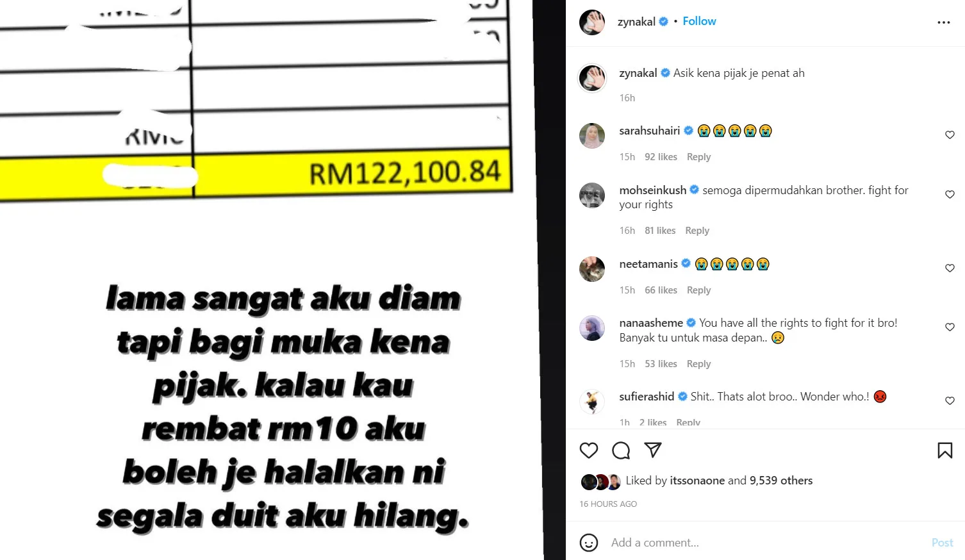The height and width of the screenshot is (560, 965).
Task: Like mohseinkush's comment heart
Action: [950, 194]
